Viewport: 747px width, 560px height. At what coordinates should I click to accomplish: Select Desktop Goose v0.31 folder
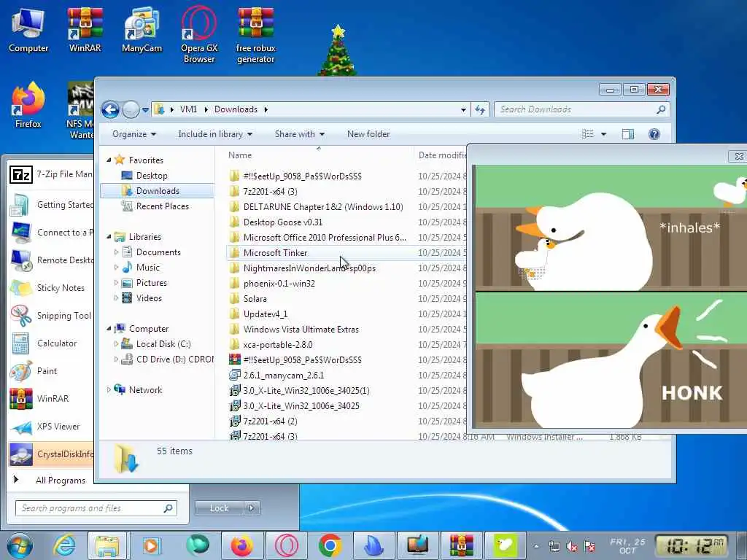282,222
